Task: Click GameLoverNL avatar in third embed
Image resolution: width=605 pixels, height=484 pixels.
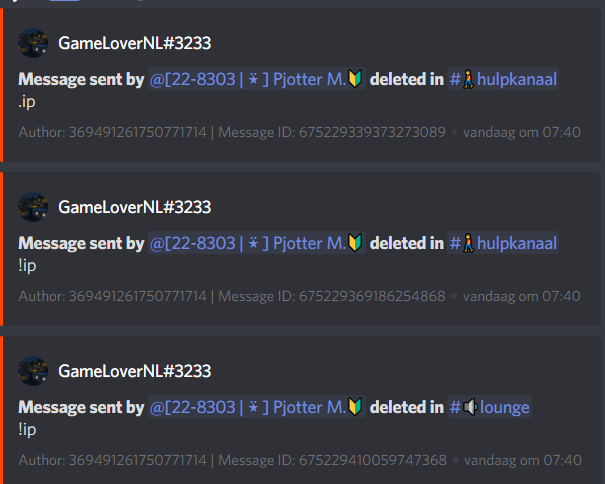Action: pyautogui.click(x=33, y=371)
